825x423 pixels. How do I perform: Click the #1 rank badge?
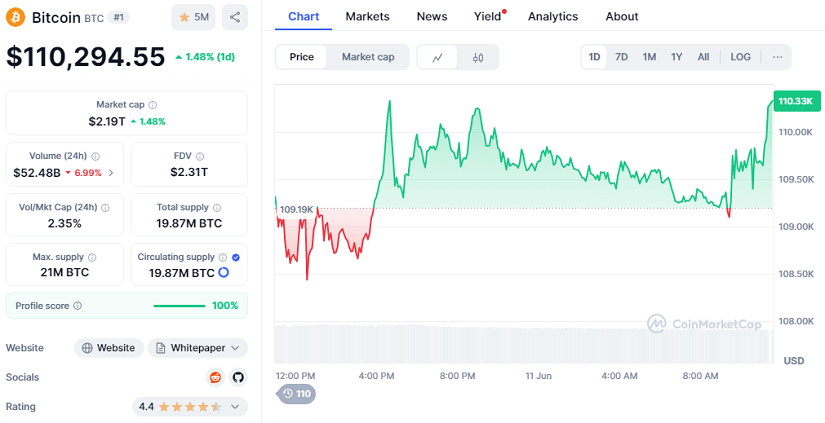tap(118, 17)
